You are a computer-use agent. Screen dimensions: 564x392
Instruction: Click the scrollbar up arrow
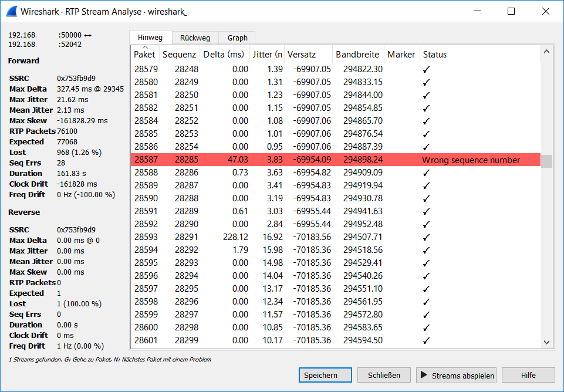[546, 52]
